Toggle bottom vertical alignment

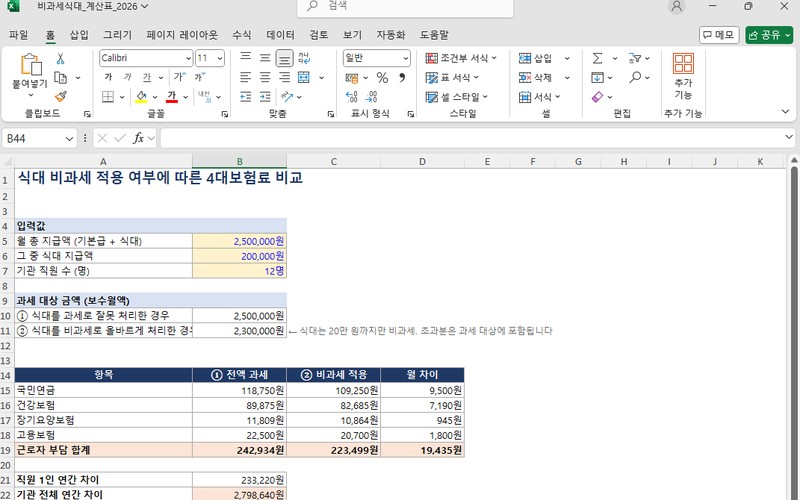(285, 58)
